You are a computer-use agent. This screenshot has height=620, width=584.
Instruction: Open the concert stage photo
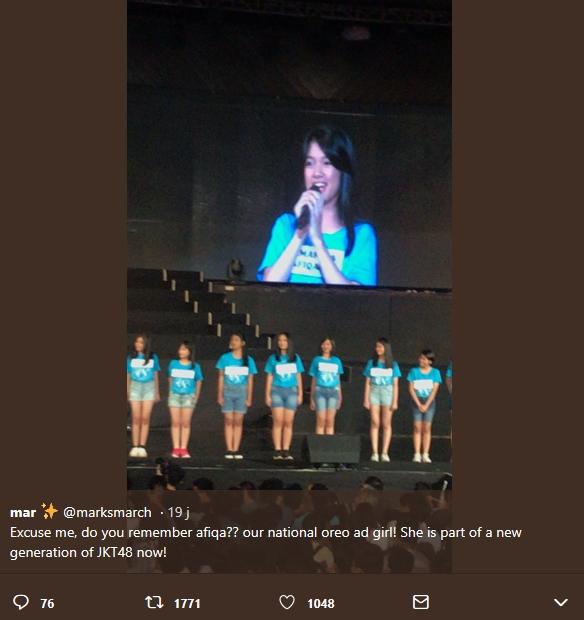[289, 245]
